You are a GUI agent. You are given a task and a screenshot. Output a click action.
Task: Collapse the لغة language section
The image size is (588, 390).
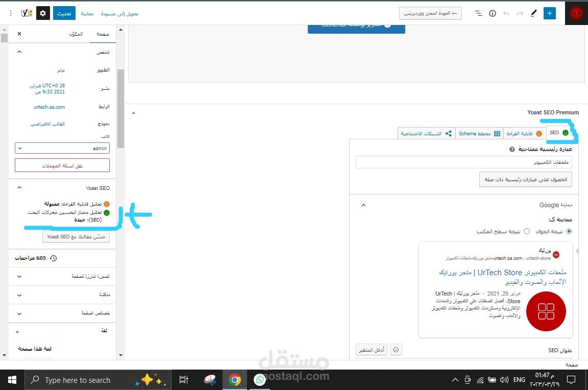(x=17, y=331)
